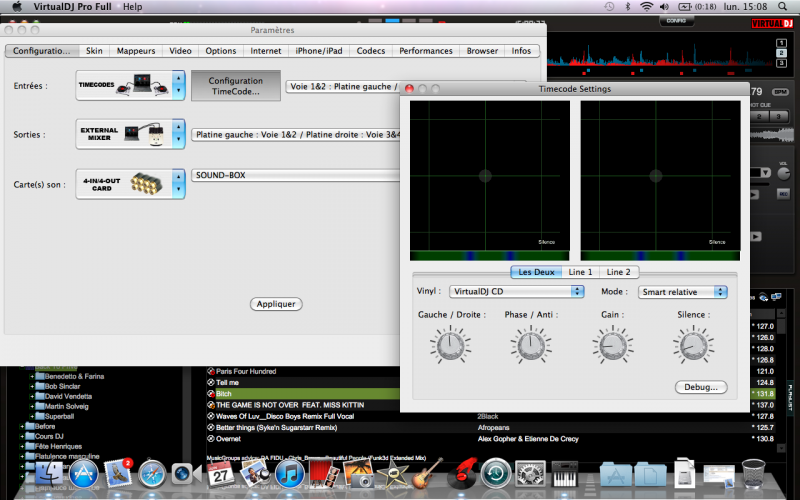Image resolution: width=800 pixels, height=500 pixels.
Task: Open the iPhone/iPad tab
Action: 319,51
